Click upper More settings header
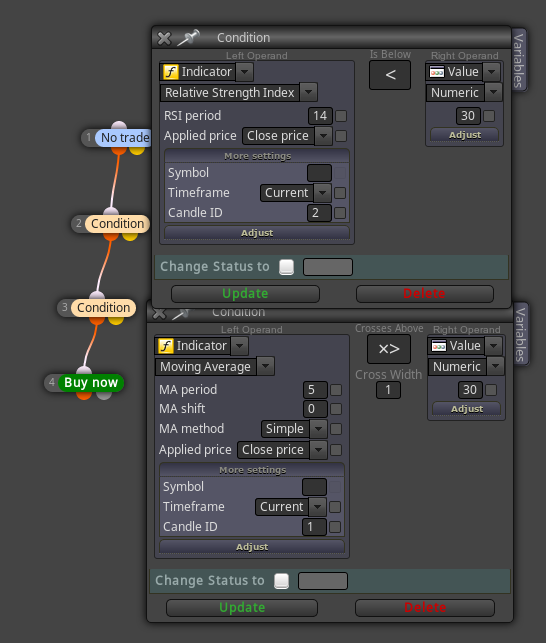This screenshot has height=643, width=546. tap(257, 156)
